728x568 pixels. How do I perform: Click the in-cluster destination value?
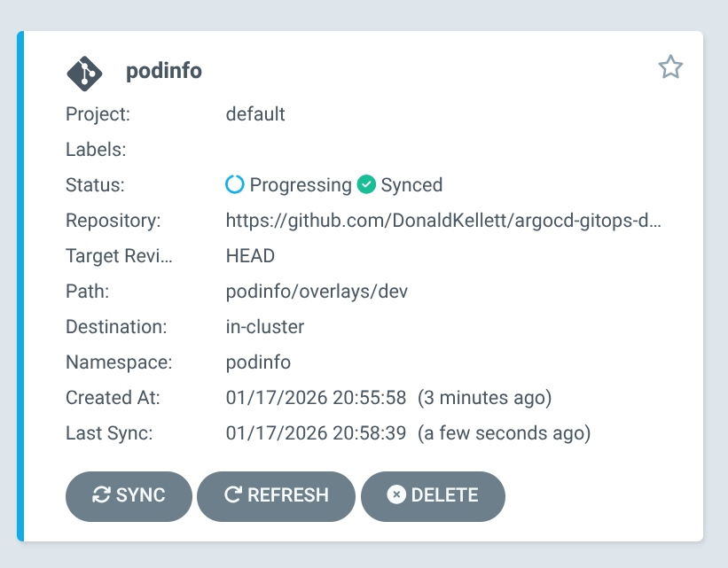click(264, 326)
